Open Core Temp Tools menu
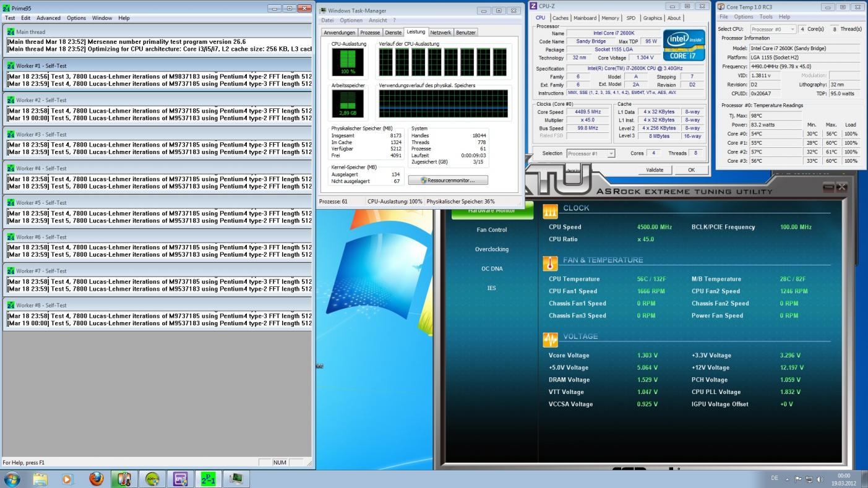This screenshot has height=488, width=868. pos(766,17)
